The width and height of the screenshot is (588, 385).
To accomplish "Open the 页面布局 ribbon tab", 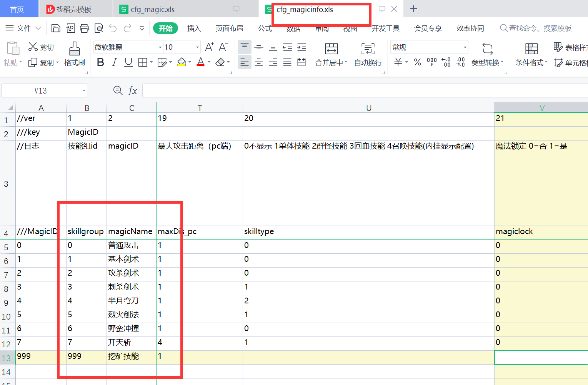I will tap(229, 28).
